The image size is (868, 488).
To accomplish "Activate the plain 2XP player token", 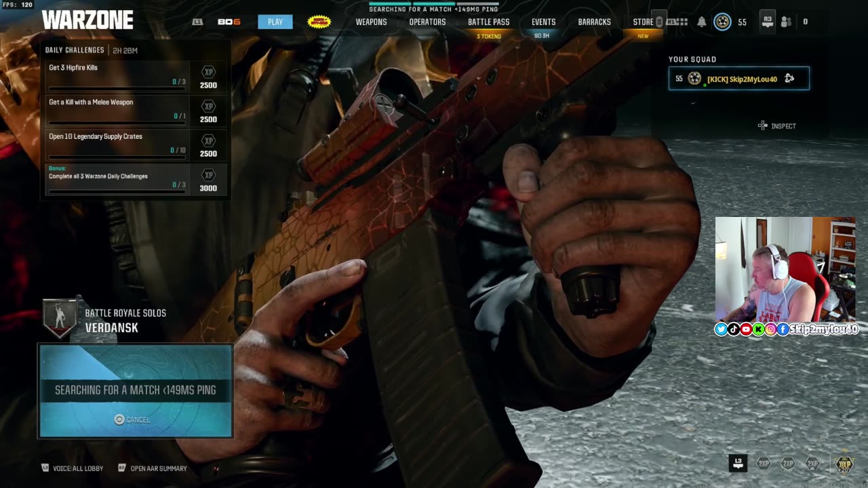I will [763, 464].
